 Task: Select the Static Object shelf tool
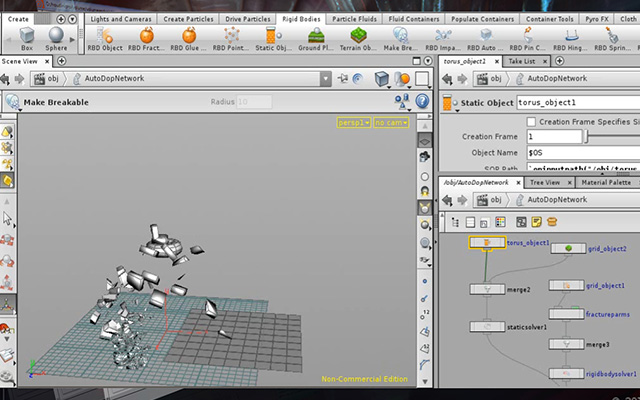273,39
